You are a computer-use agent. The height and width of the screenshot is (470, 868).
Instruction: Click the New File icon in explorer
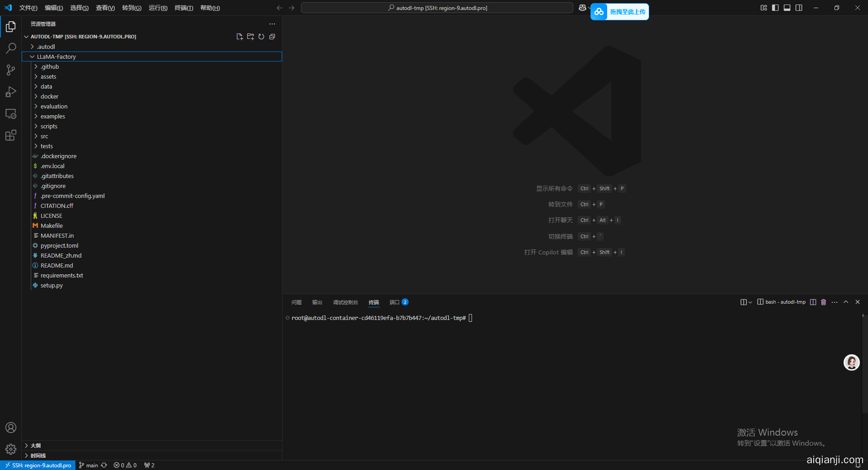pos(240,37)
